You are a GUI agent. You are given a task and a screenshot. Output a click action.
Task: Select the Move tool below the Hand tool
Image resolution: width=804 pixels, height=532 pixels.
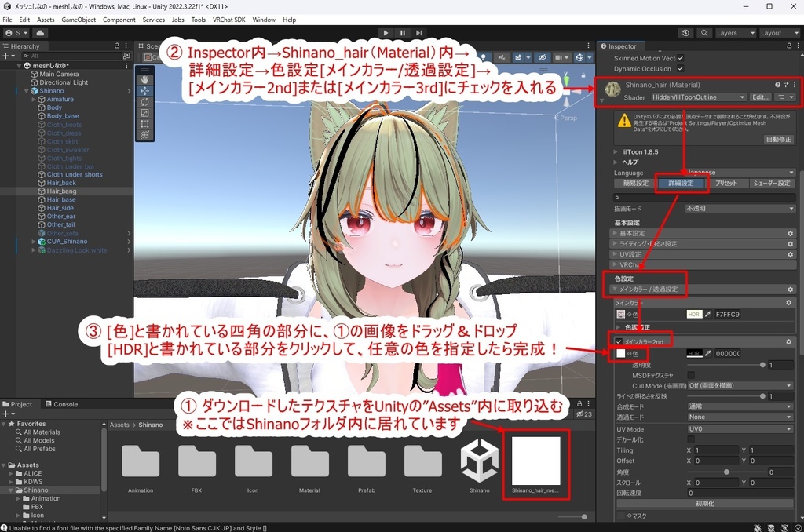click(145, 91)
